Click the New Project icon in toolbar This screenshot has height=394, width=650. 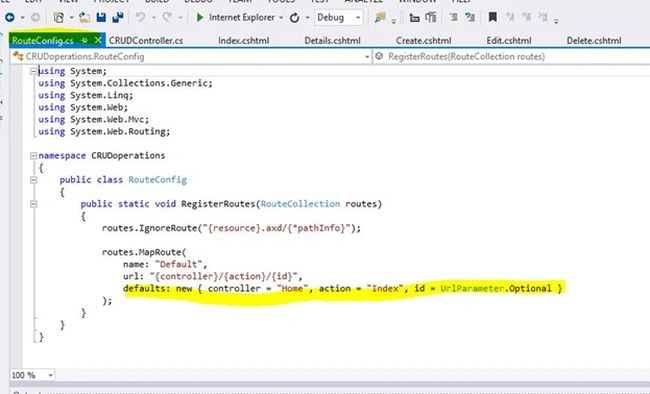click(59, 17)
